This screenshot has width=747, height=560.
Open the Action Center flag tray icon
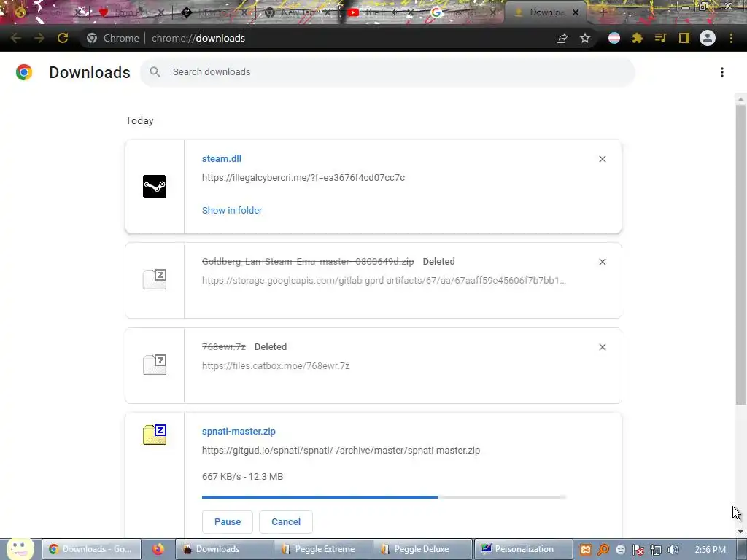click(x=638, y=550)
